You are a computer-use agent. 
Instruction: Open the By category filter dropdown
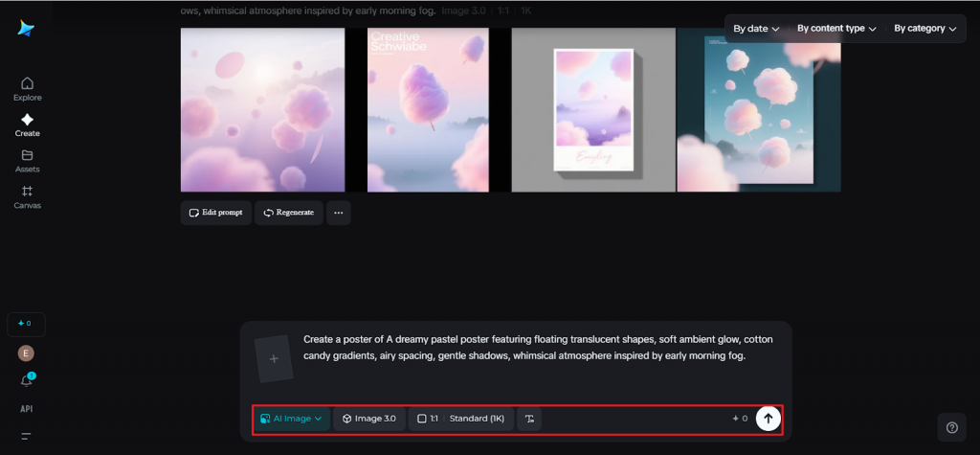924,29
